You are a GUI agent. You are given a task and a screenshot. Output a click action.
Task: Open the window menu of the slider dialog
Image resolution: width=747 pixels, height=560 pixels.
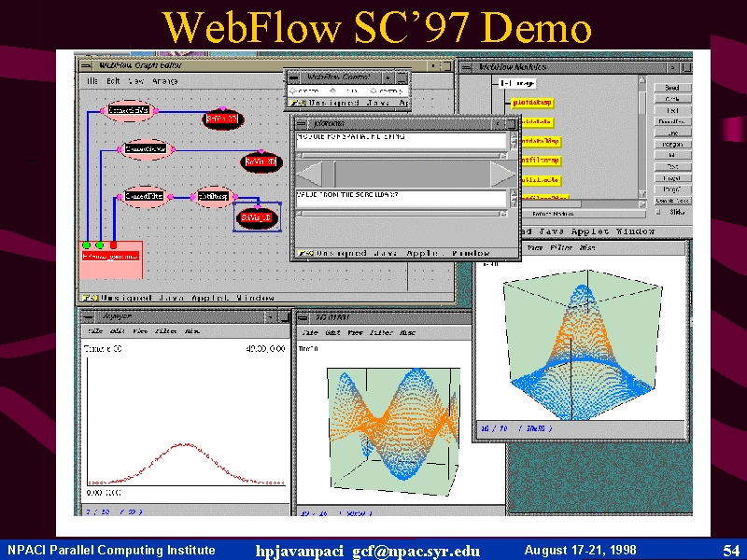(301, 124)
